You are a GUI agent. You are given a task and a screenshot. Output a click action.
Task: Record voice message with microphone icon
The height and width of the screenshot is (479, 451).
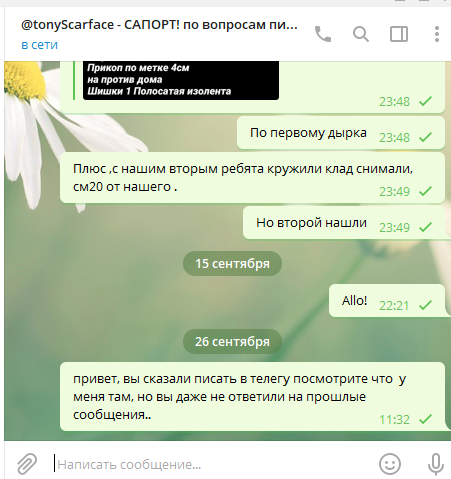tap(436, 464)
